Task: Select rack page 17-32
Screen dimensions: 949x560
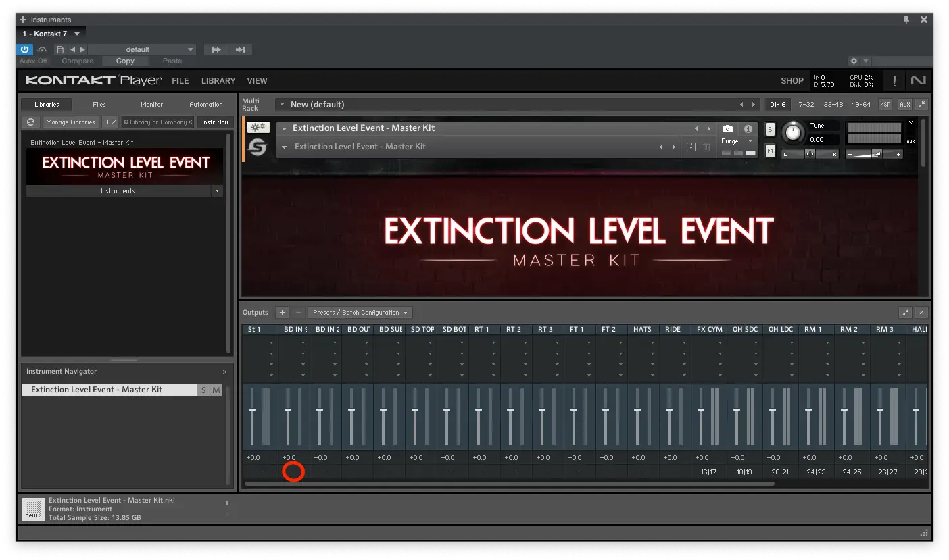Action: [805, 105]
